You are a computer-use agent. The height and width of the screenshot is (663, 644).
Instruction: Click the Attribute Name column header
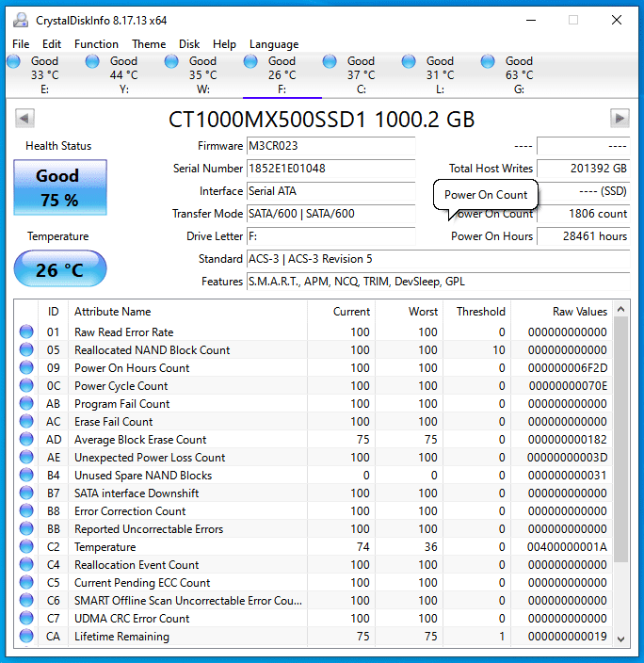(187, 312)
